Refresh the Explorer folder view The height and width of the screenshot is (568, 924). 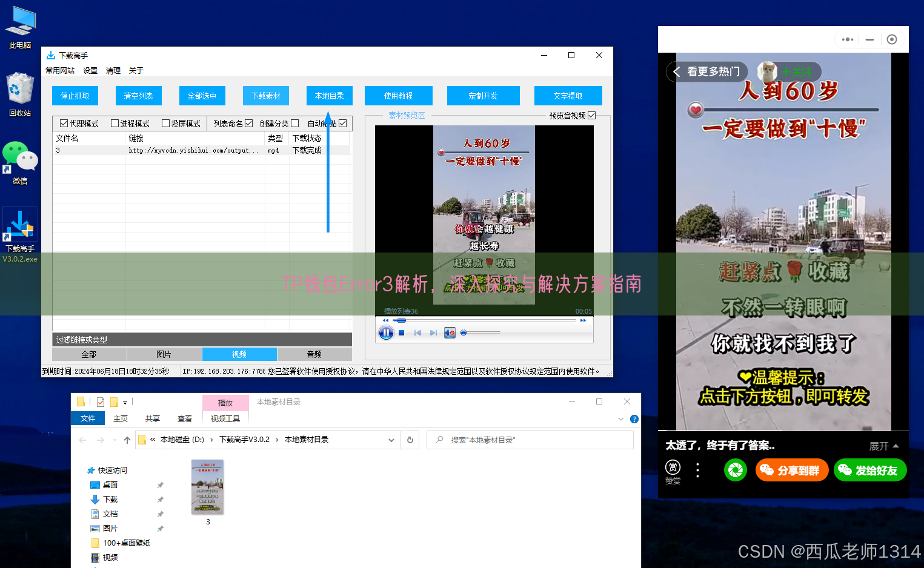click(410, 440)
